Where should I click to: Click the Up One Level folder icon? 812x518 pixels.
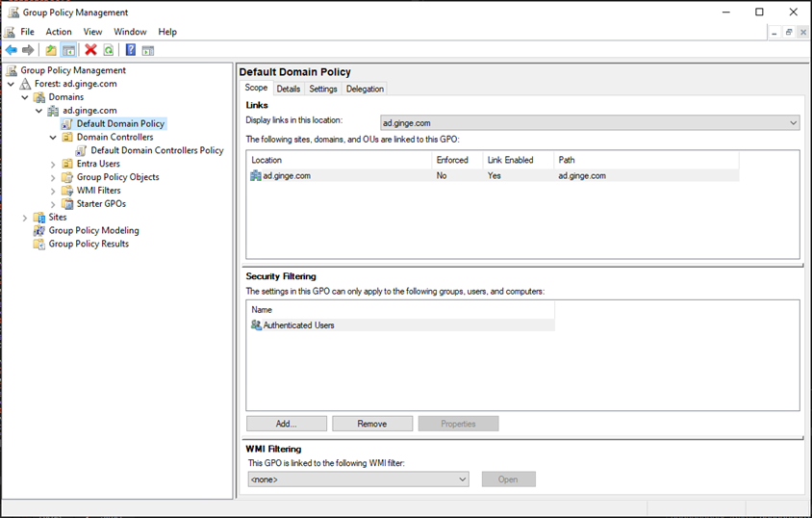(x=51, y=50)
